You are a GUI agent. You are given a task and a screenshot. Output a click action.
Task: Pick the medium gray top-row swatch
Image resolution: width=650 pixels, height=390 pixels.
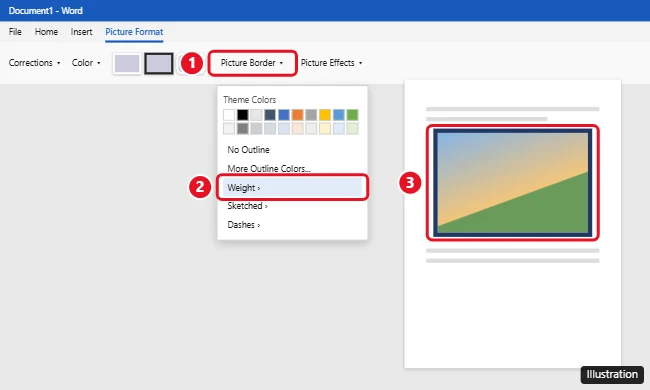click(311, 115)
